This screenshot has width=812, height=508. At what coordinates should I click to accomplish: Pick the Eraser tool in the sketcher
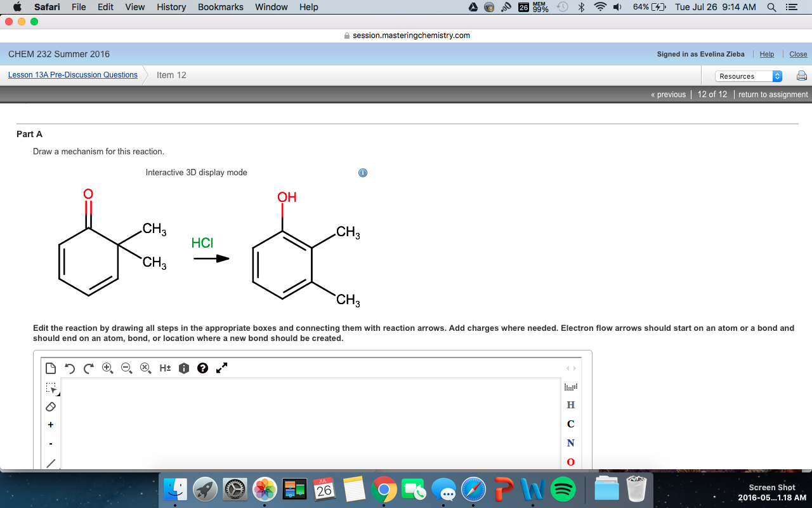(x=50, y=406)
